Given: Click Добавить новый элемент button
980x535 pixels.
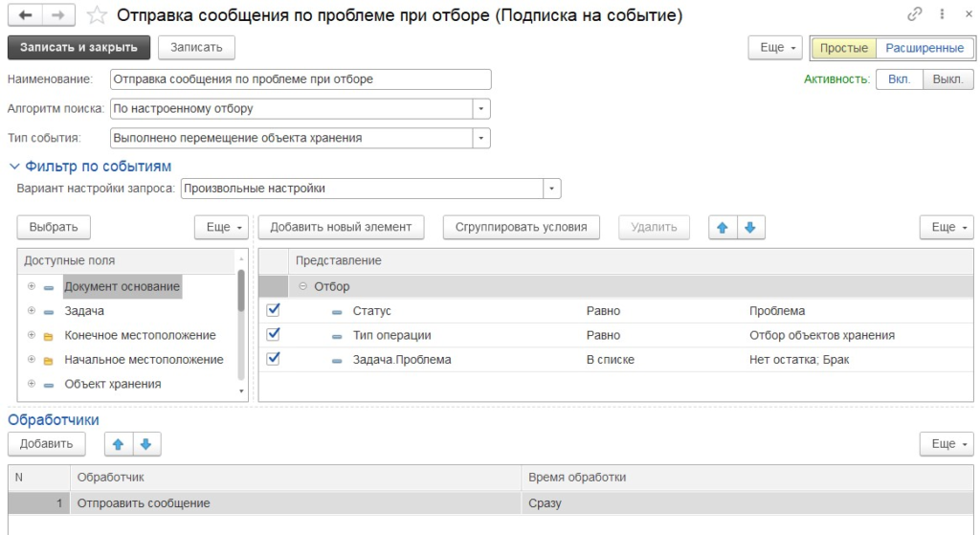Looking at the screenshot, I should (341, 227).
